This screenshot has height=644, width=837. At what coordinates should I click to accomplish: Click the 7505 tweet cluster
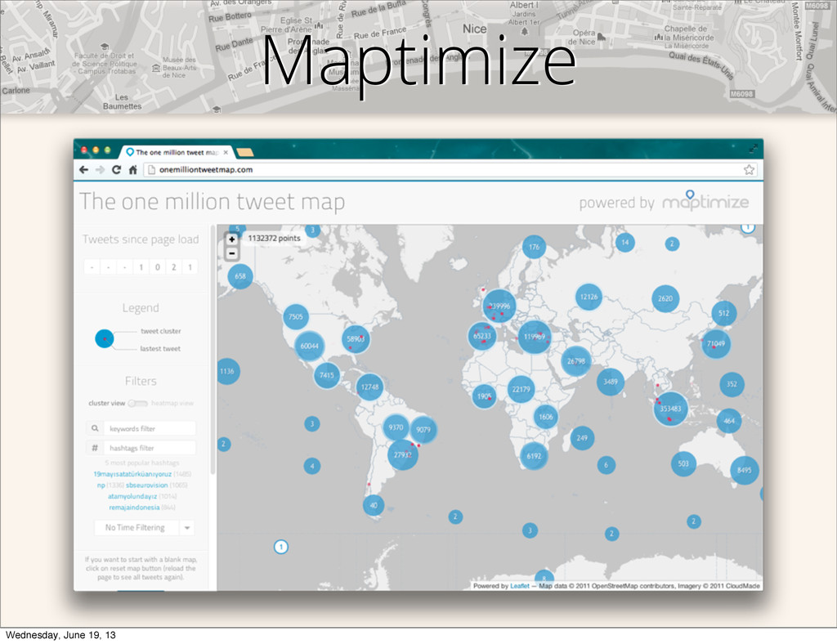(x=296, y=316)
